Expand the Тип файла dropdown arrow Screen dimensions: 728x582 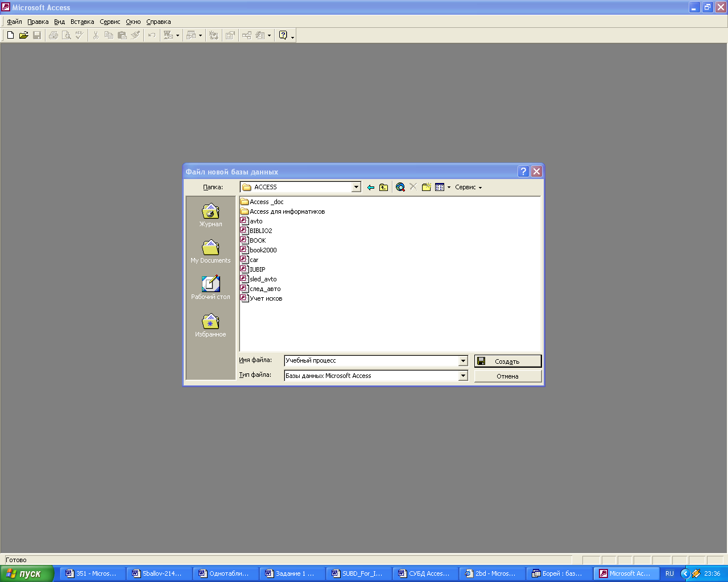463,376
